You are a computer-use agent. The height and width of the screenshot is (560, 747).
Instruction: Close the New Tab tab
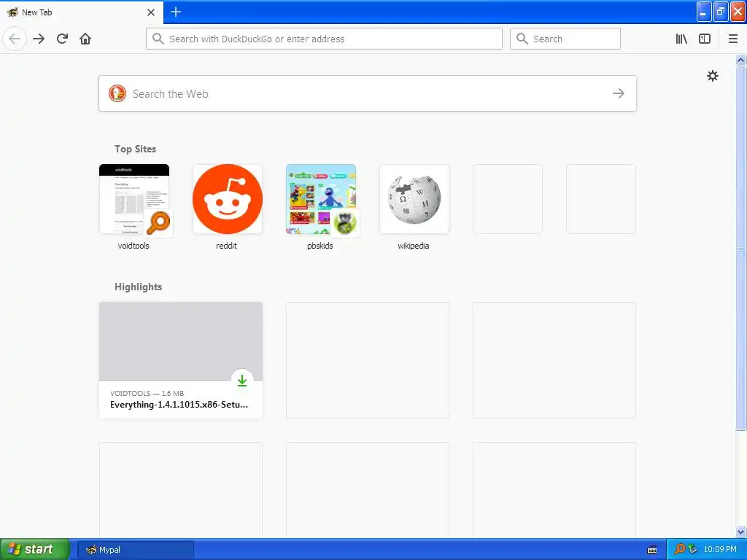click(151, 12)
